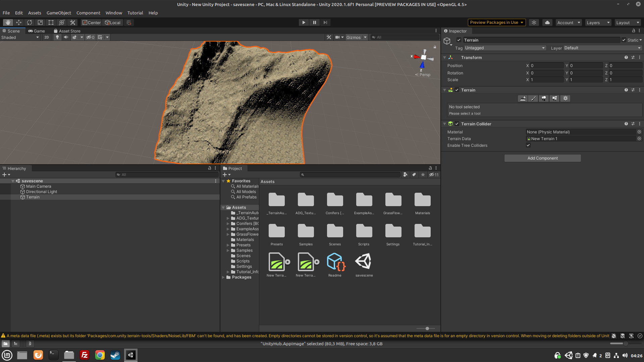Open Cloud services icon
Viewport: 644px width, 362px height.
547,22
